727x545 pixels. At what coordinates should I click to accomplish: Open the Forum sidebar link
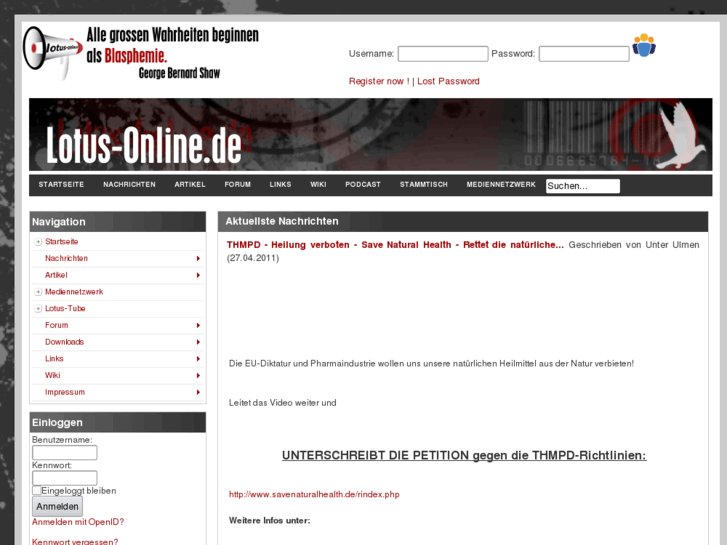pyautogui.click(x=57, y=325)
